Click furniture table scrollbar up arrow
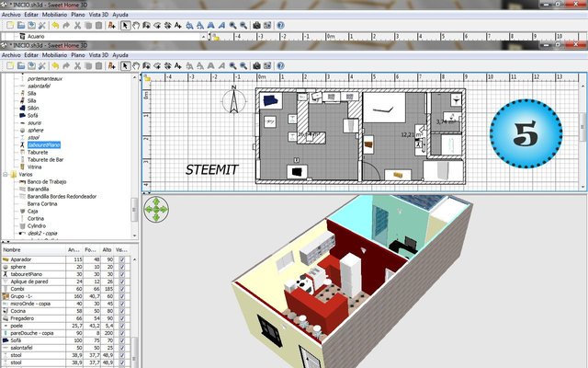 pos(135,259)
